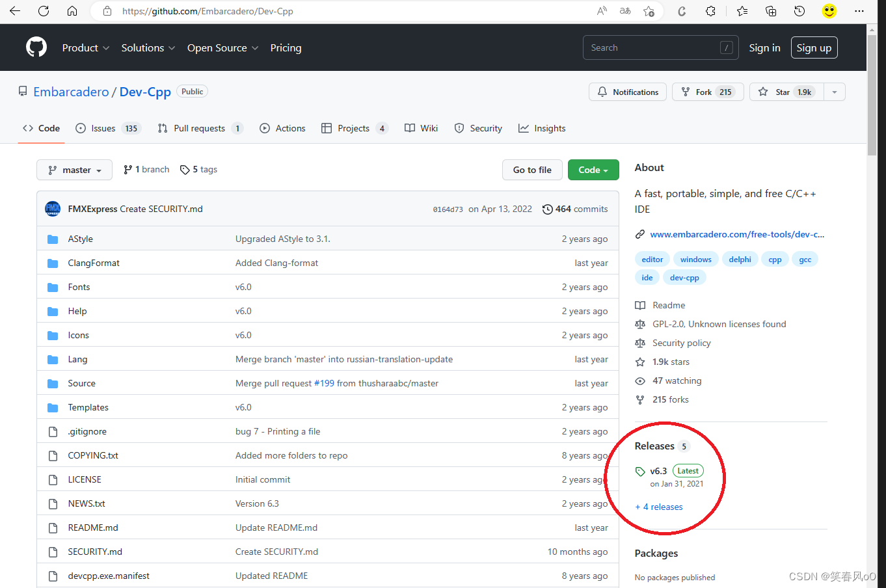Expand the Solutions menu
The image size is (886, 588).
click(x=148, y=47)
